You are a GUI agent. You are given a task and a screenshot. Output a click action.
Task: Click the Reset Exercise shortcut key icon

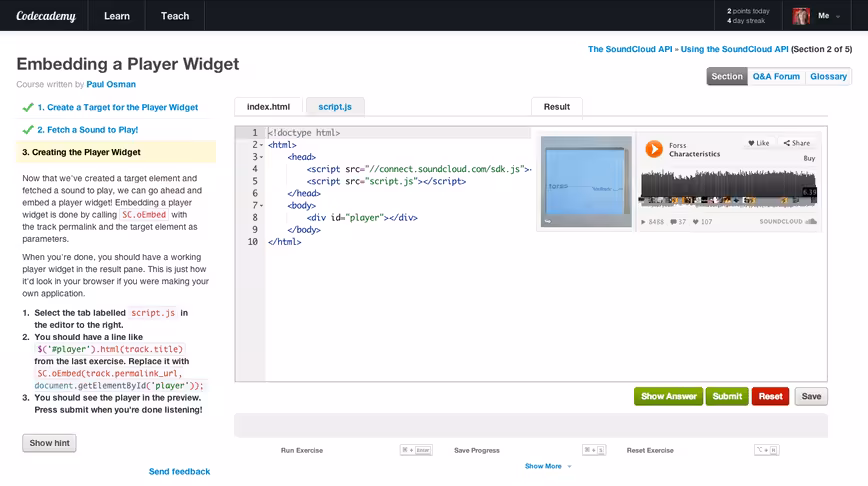767,450
